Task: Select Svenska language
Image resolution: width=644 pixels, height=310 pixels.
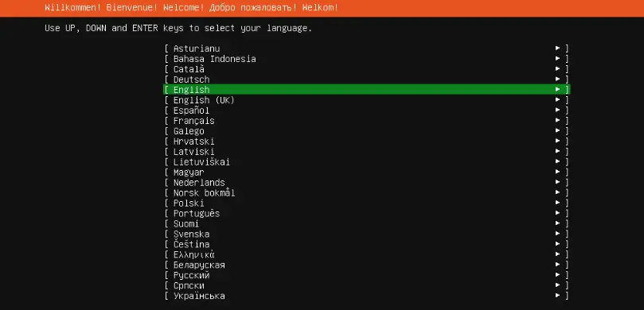Action: click(x=367, y=234)
